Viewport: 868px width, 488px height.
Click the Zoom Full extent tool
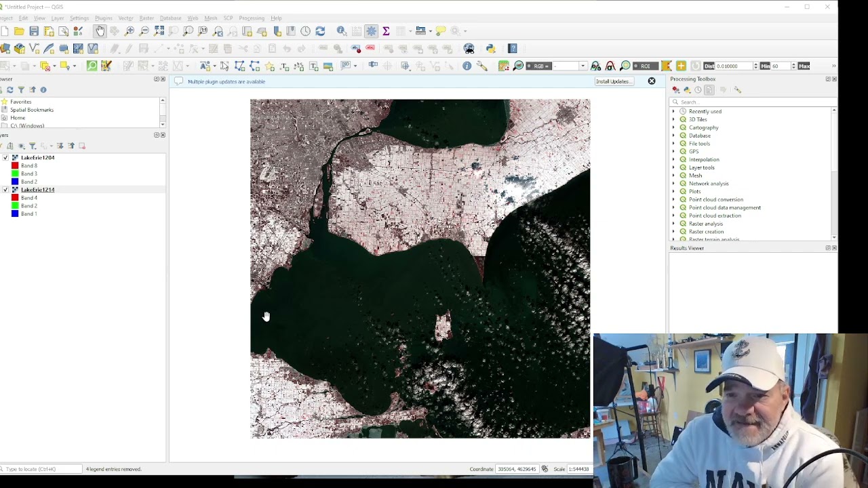click(159, 31)
